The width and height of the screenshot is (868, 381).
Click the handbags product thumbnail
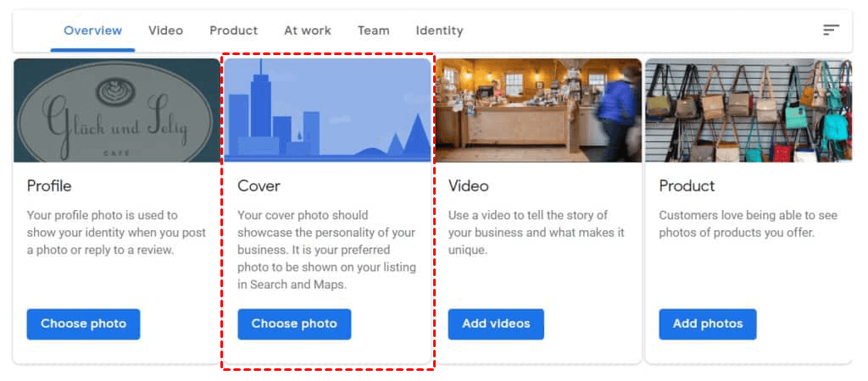[748, 110]
